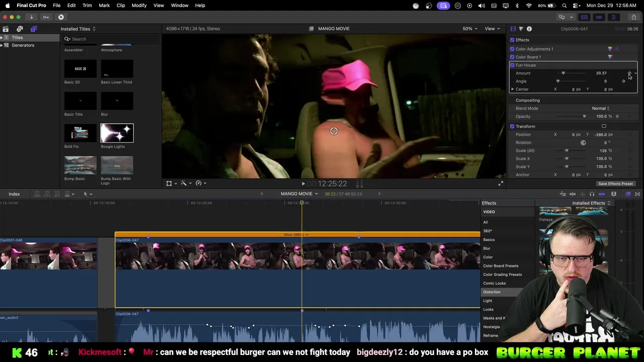644x362 pixels.
Task: Expand the Titles category in sidebar
Action: (x=2, y=38)
